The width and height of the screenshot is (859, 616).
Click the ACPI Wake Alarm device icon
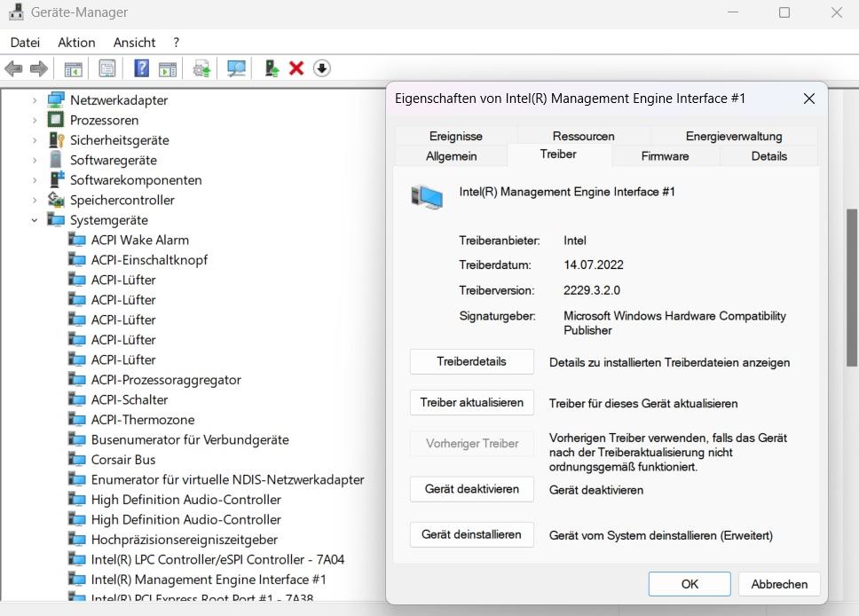[x=76, y=240]
